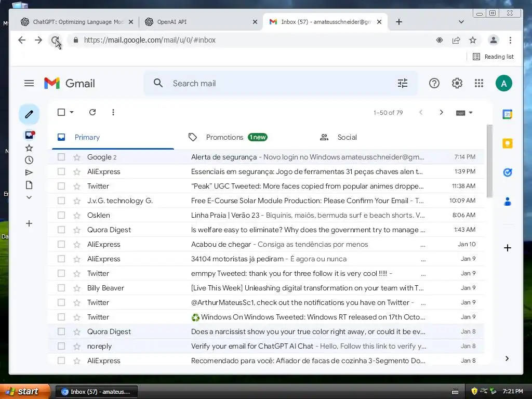Open the Inbox icon in sidebar
Image resolution: width=532 pixels, height=399 pixels.
(30, 135)
